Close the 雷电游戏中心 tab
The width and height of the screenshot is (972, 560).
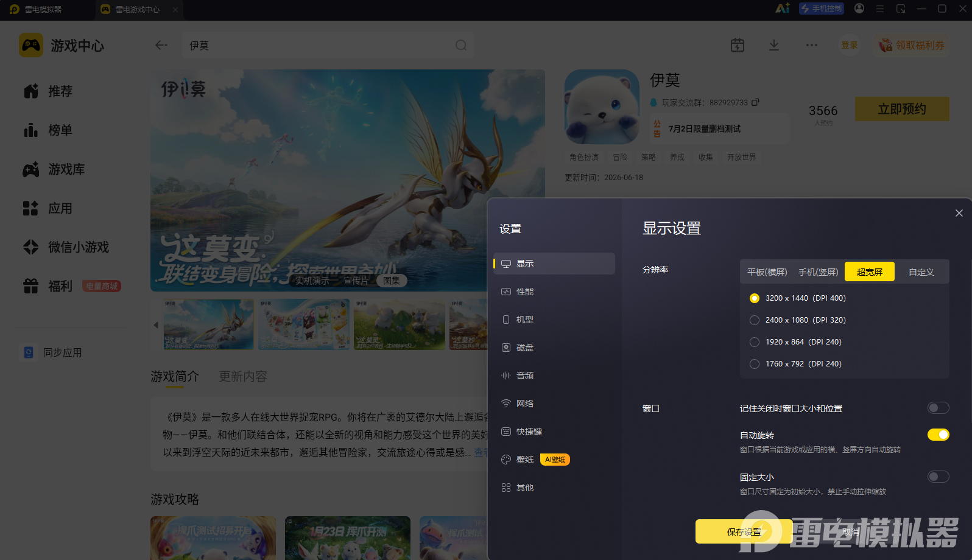click(175, 9)
